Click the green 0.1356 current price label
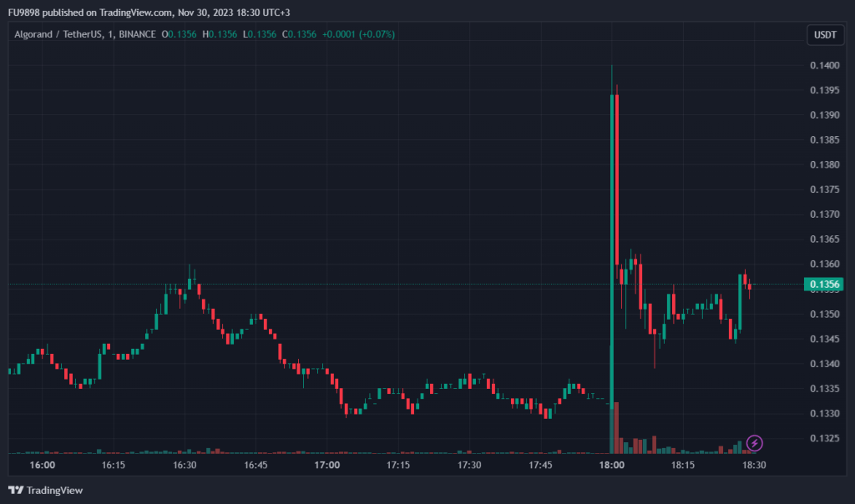This screenshot has width=855, height=504. pos(823,285)
